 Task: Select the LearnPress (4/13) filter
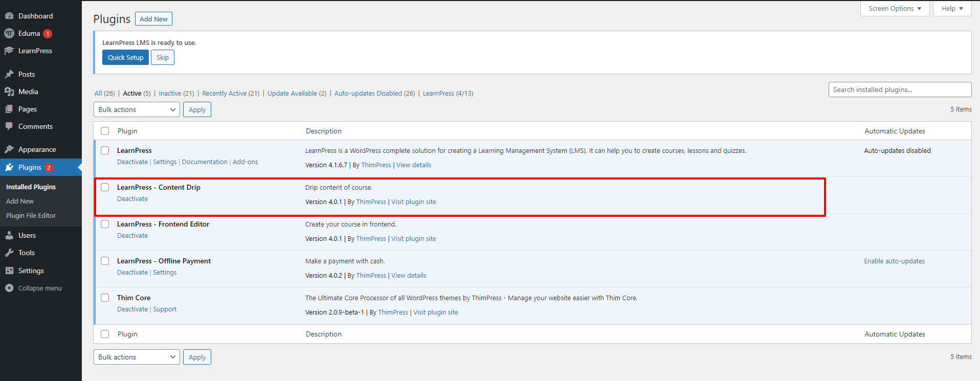click(x=448, y=94)
